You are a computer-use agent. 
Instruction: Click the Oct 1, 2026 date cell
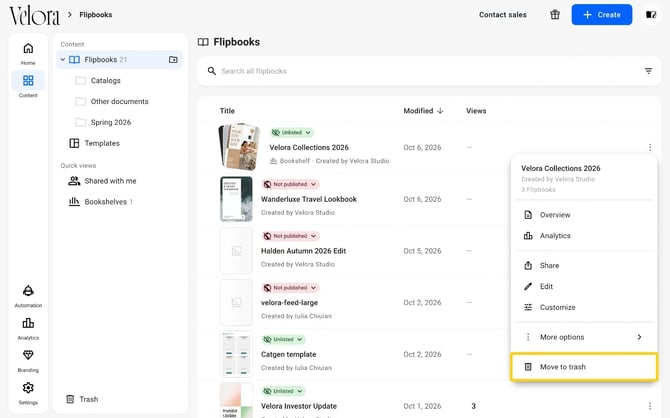click(x=422, y=406)
